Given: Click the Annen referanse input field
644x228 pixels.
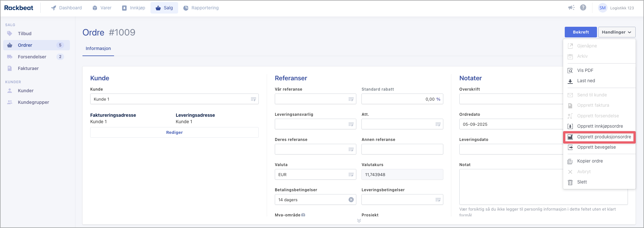Looking at the screenshot, I should coord(402,149).
